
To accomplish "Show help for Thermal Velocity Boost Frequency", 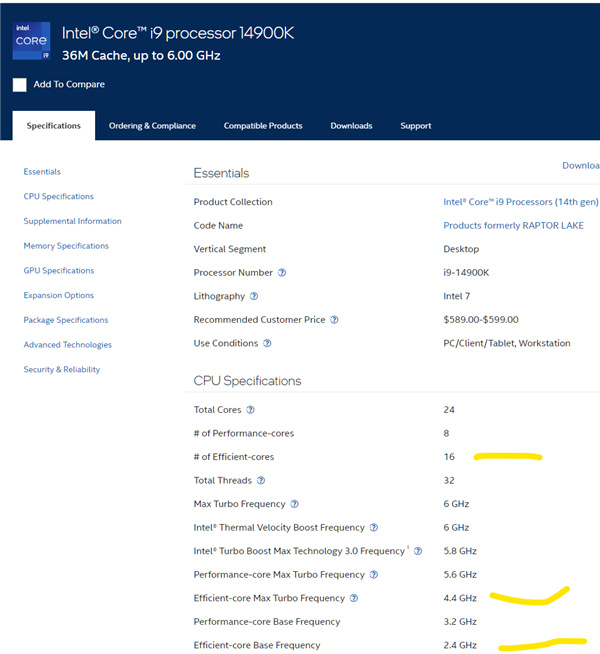I will pyautogui.click(x=374, y=528).
